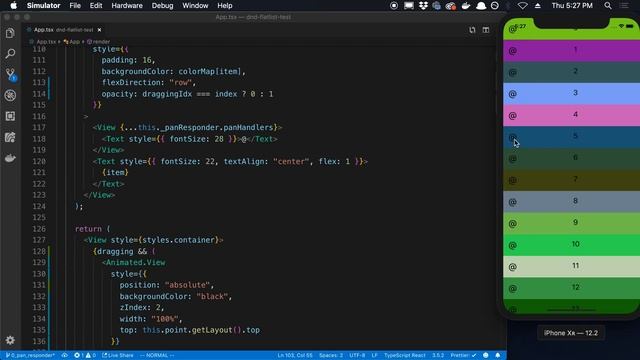Click the App class breadcrumb segment
640x360 pixels.
[x=72, y=42]
